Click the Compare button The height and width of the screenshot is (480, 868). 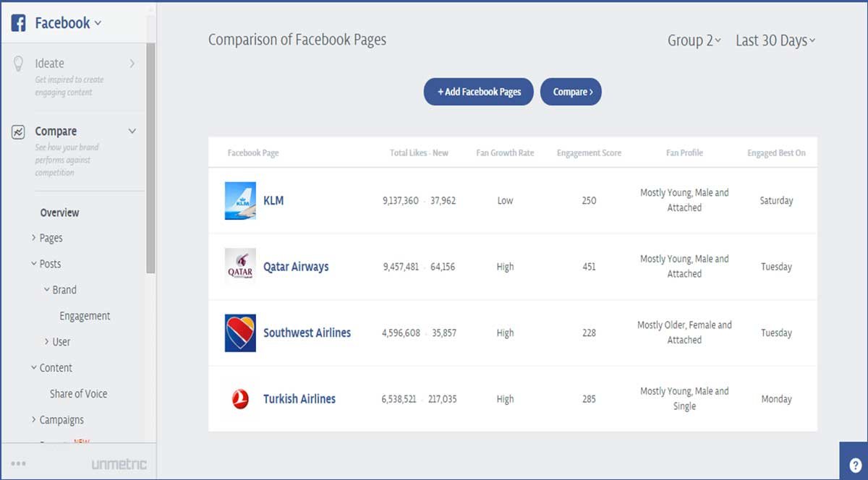571,92
